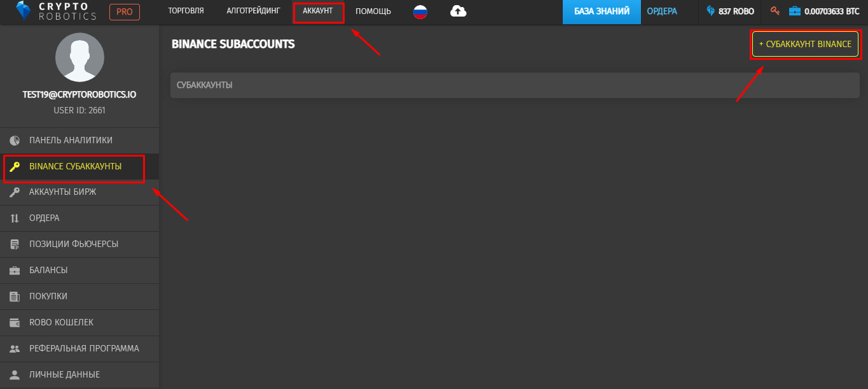Open the Торговля menu
Viewport: 868px width, 389px height.
[x=186, y=11]
